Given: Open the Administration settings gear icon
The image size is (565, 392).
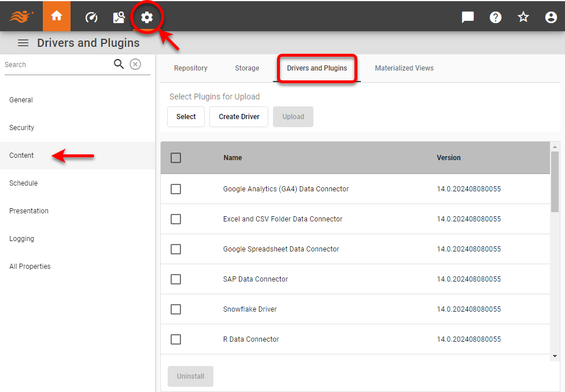Looking at the screenshot, I should pyautogui.click(x=147, y=17).
